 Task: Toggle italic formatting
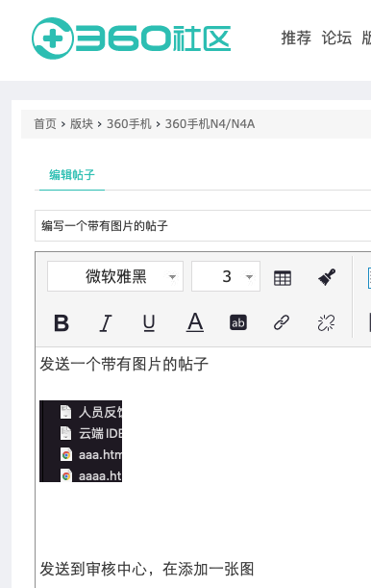tap(106, 323)
